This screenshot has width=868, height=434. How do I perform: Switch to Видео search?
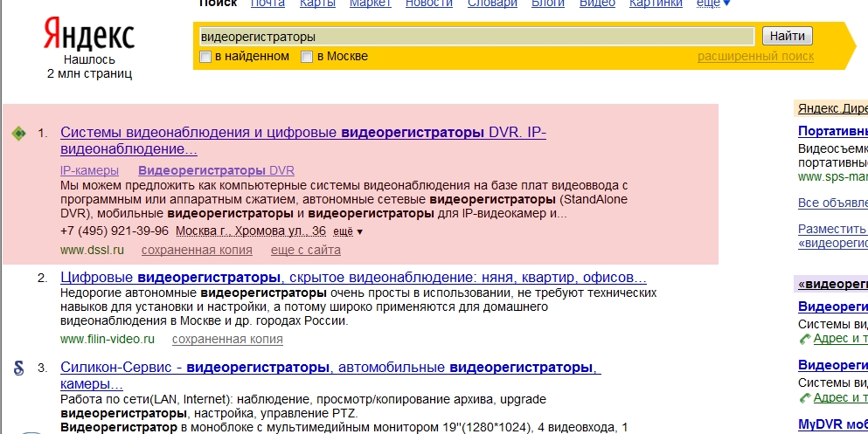[x=597, y=3]
